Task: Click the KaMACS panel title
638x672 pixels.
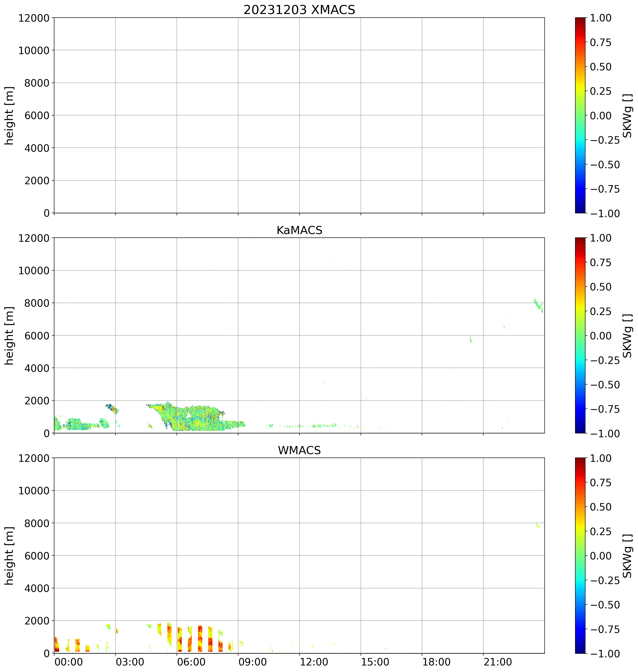Action: pyautogui.click(x=299, y=230)
